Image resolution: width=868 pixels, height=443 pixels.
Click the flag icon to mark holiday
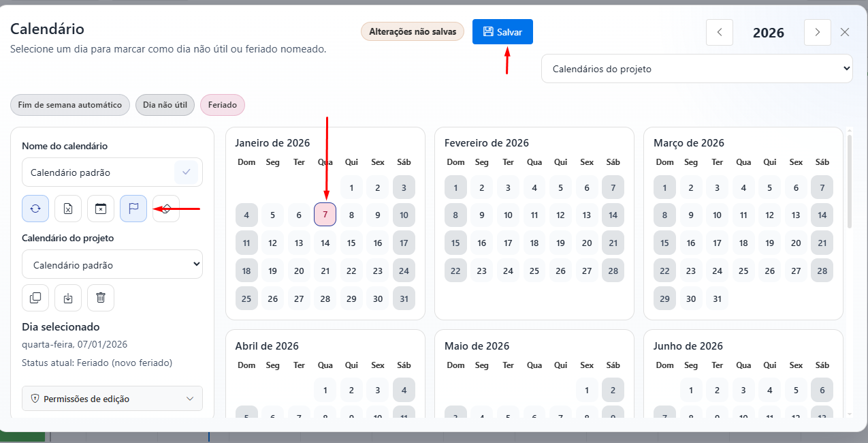(x=133, y=209)
